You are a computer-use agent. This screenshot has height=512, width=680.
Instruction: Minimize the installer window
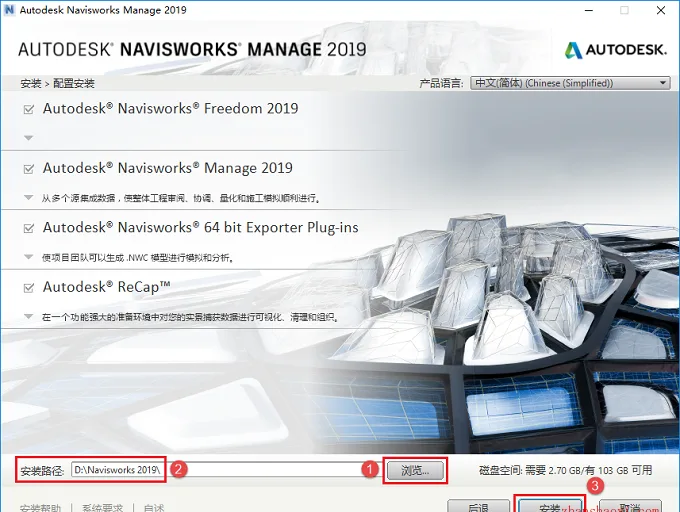pyautogui.click(x=588, y=10)
